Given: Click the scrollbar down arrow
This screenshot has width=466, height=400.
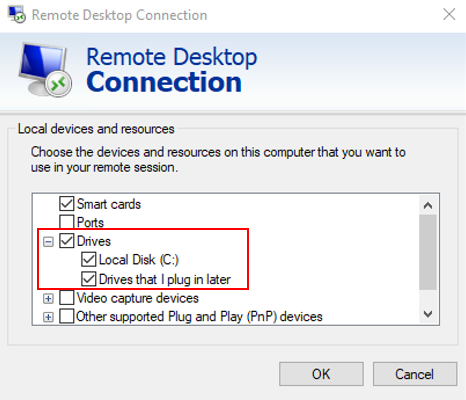Looking at the screenshot, I should [428, 314].
